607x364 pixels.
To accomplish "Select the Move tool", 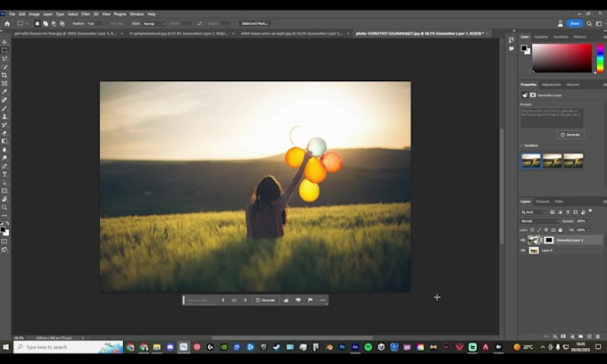I will coord(4,42).
